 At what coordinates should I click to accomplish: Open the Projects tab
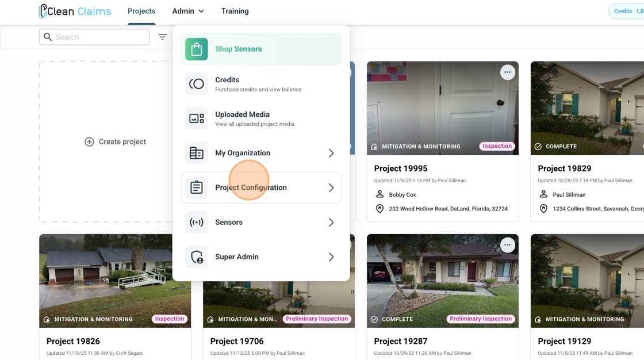(x=141, y=11)
